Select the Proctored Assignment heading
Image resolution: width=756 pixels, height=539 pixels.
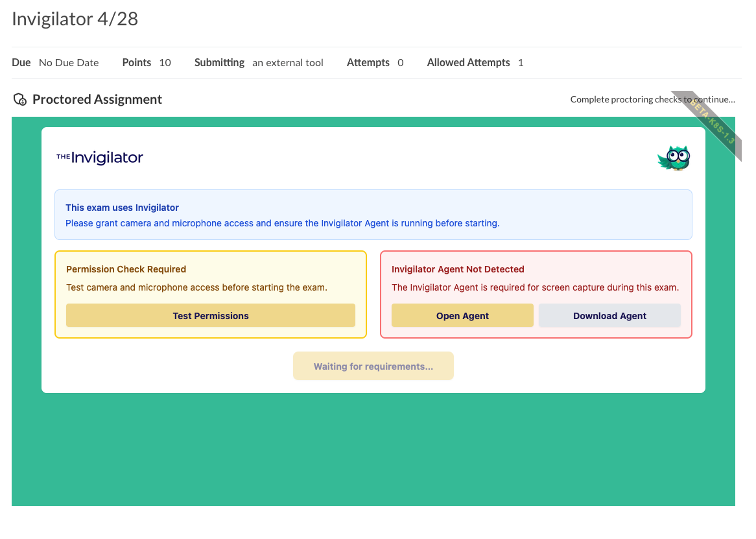[x=97, y=99]
